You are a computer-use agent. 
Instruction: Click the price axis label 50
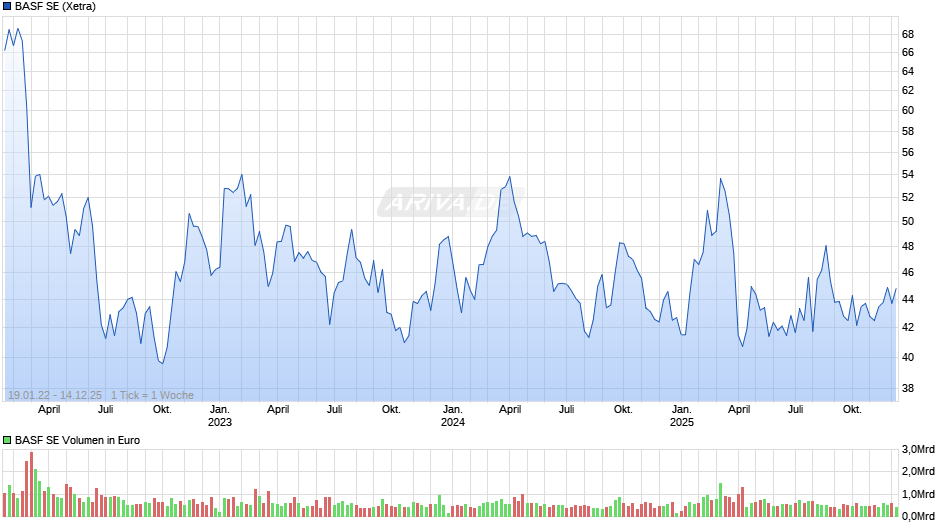[x=908, y=221]
